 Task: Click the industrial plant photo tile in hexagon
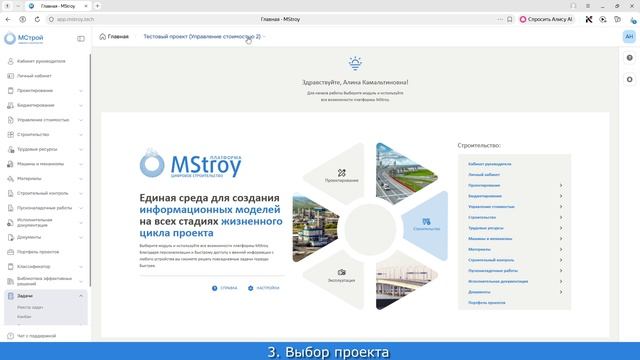(314, 227)
